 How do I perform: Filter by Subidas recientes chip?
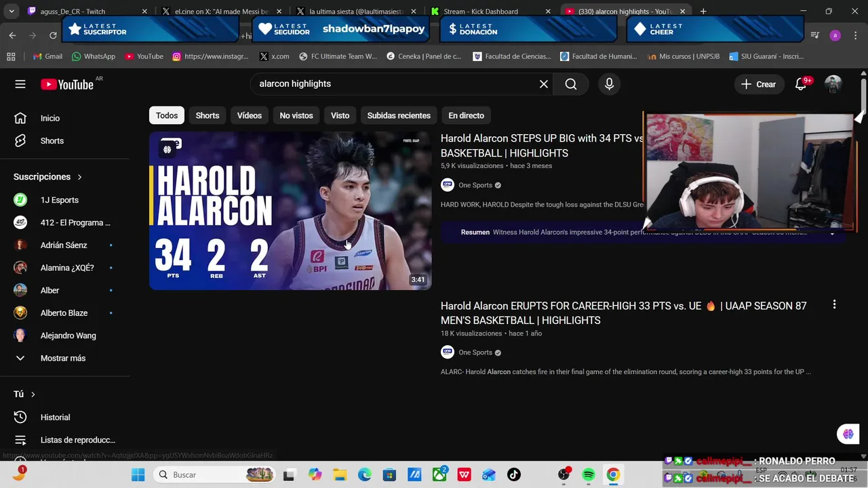click(x=399, y=115)
